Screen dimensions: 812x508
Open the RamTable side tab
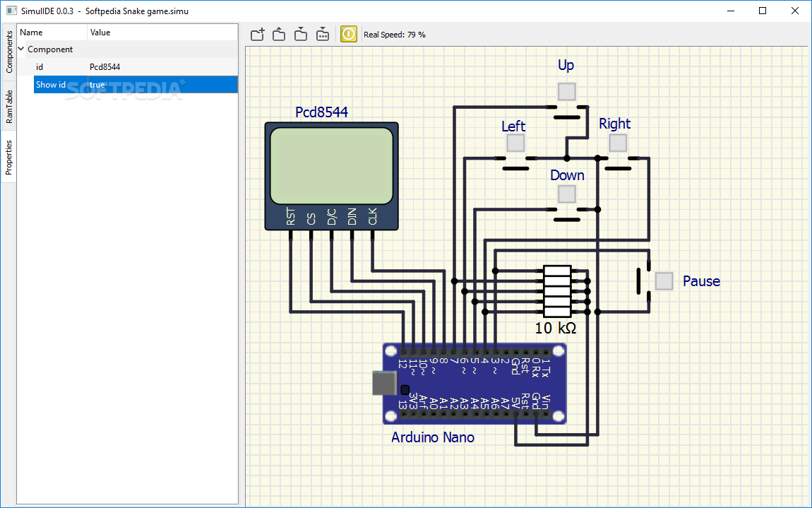point(8,107)
